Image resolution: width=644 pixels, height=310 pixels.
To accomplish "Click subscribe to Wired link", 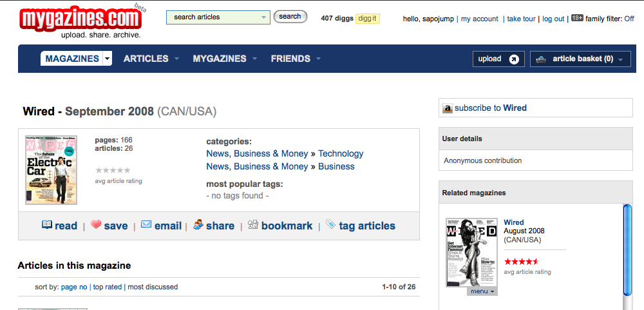I will tap(490, 108).
